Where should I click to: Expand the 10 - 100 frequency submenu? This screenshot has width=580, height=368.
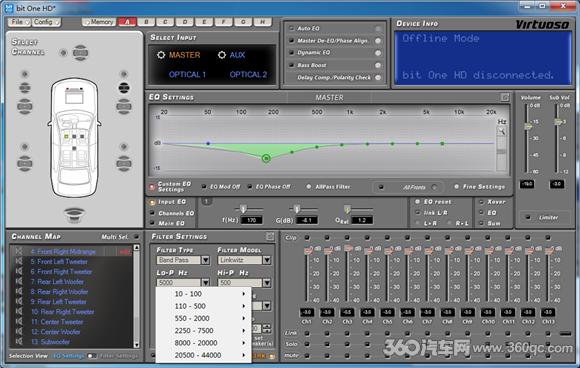point(203,294)
